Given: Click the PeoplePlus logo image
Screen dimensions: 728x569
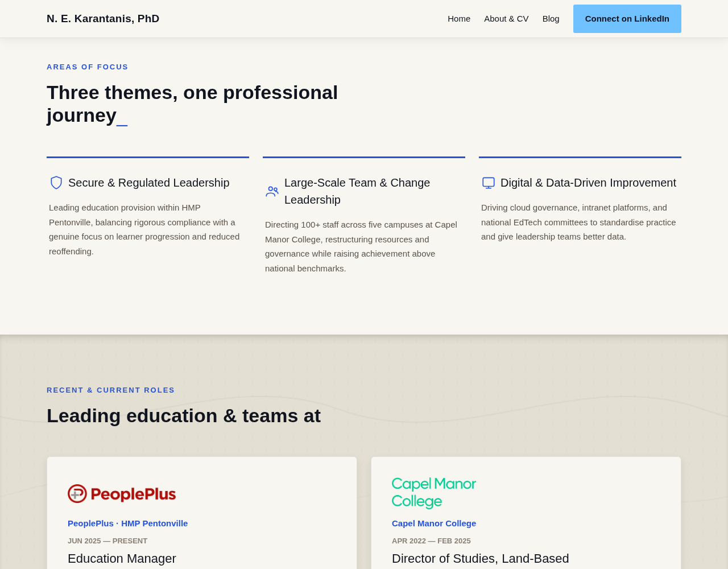Looking at the screenshot, I should click(122, 494).
